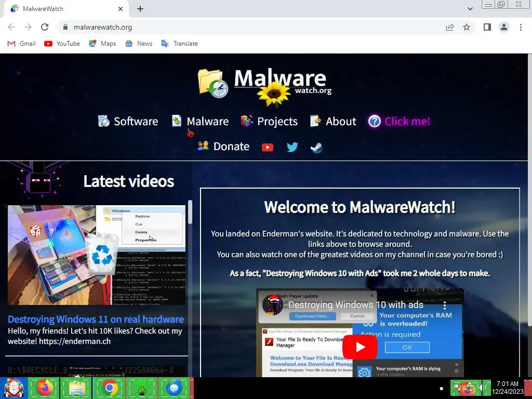Click the Projects colorful icon
Screen dimensions: 532x399
pos(247,121)
